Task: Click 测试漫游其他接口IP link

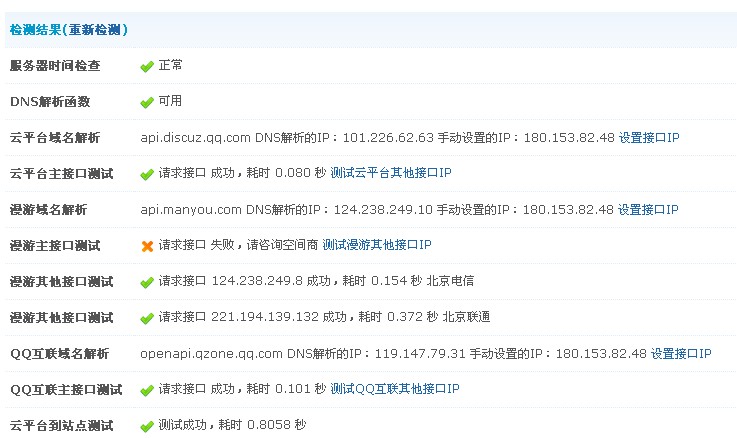Action: click(x=376, y=245)
